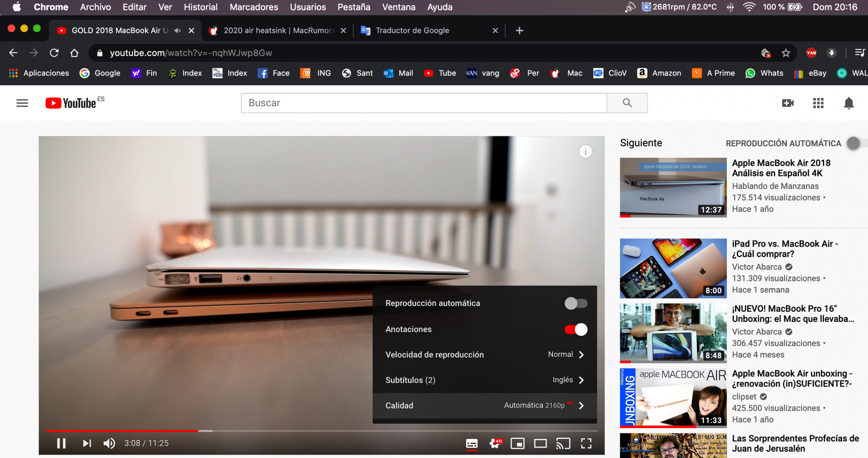Open battery status in menu bar
This screenshot has width=868, height=458.
[x=783, y=7]
